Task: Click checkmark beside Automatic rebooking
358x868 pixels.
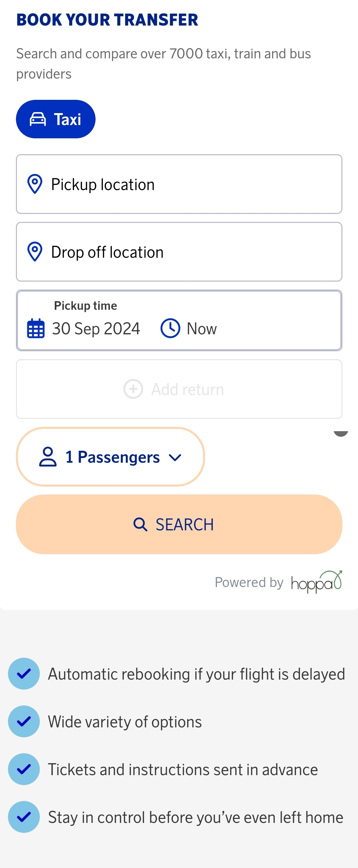Action: (x=24, y=674)
